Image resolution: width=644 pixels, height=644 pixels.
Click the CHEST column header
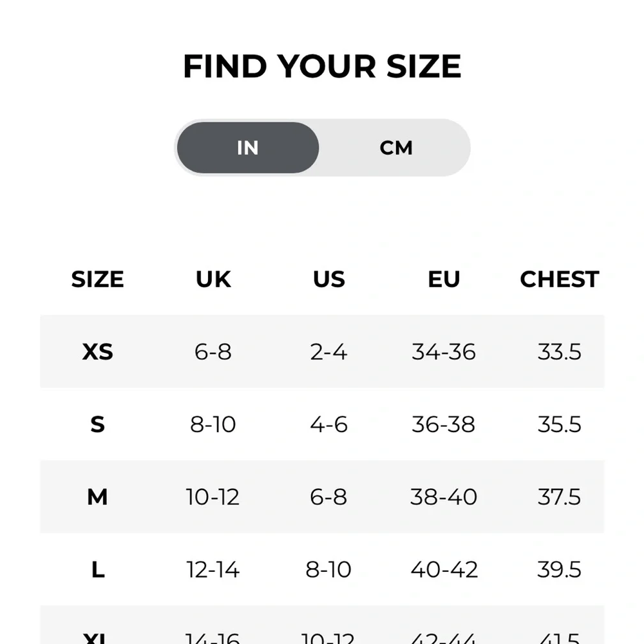click(x=559, y=279)
